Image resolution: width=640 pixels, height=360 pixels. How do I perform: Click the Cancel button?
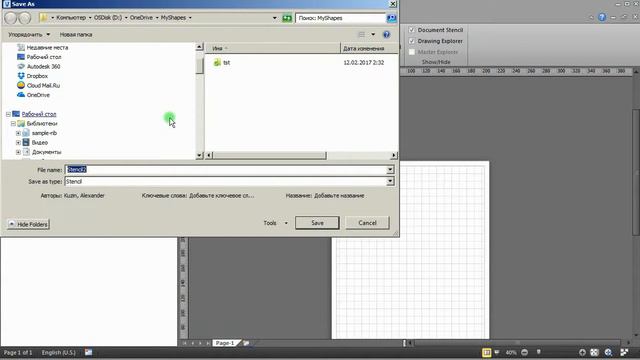point(367,223)
